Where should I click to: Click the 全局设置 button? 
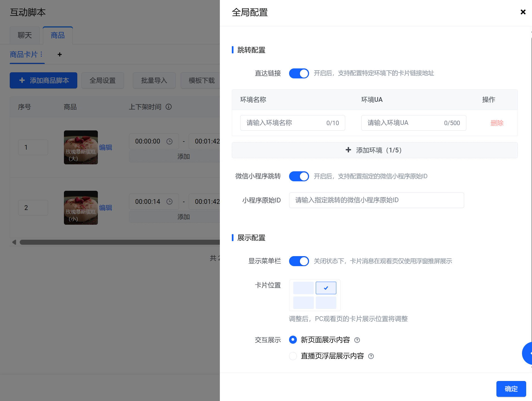103,80
